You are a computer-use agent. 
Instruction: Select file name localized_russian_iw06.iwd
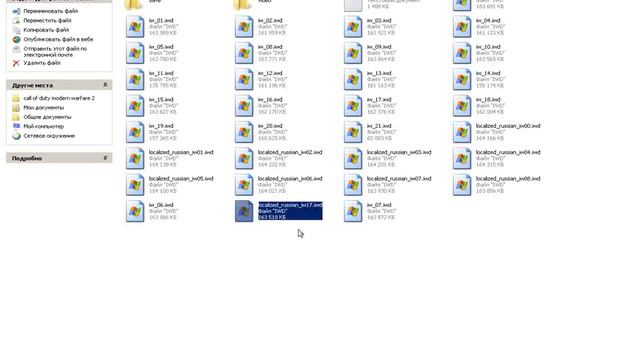click(290, 179)
